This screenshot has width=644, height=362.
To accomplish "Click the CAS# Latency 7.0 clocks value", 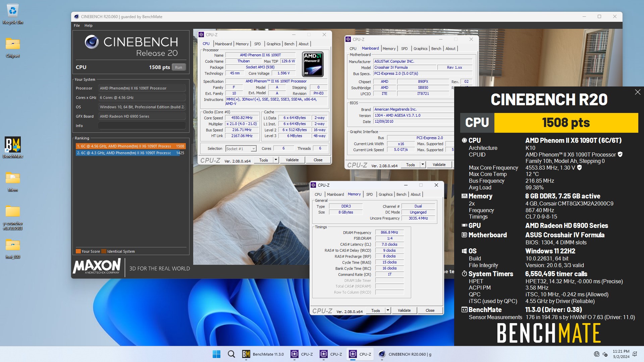I will tap(389, 244).
